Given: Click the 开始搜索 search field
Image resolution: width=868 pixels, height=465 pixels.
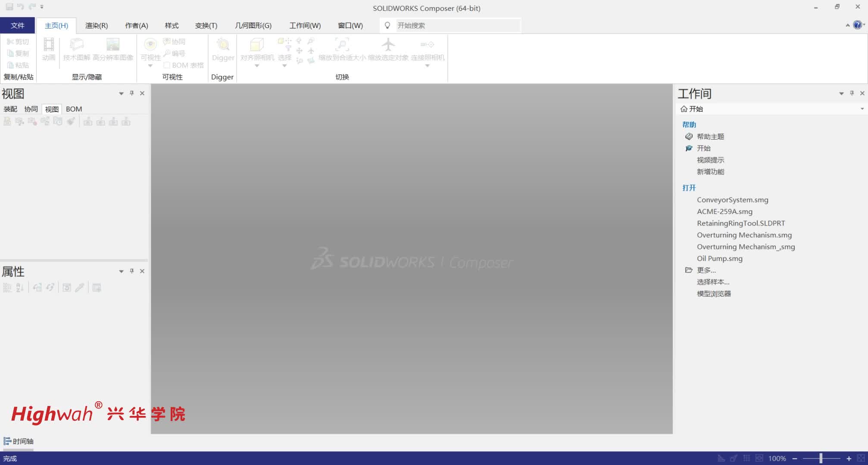Looking at the screenshot, I should point(458,25).
